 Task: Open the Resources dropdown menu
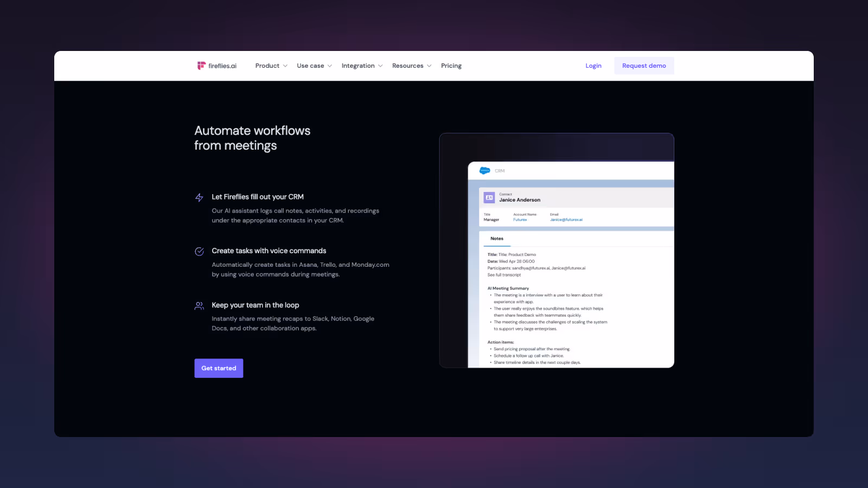coord(412,66)
